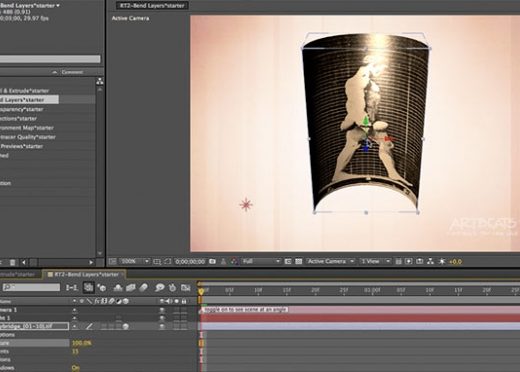Viewport: 520px width, 372px height.
Task: Toggle the quality switch of the tif layer
Action: 89,327
